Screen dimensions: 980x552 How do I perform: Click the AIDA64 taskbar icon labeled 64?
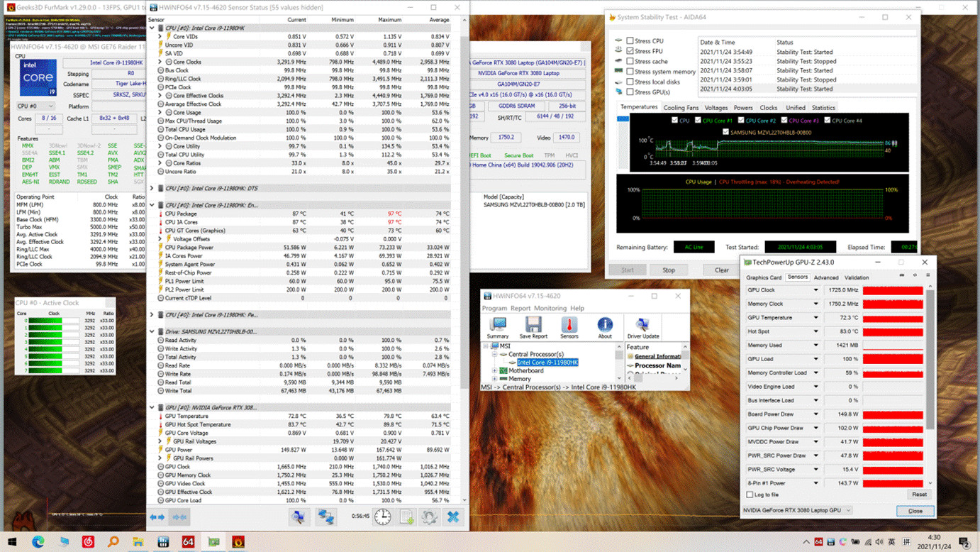tap(188, 542)
